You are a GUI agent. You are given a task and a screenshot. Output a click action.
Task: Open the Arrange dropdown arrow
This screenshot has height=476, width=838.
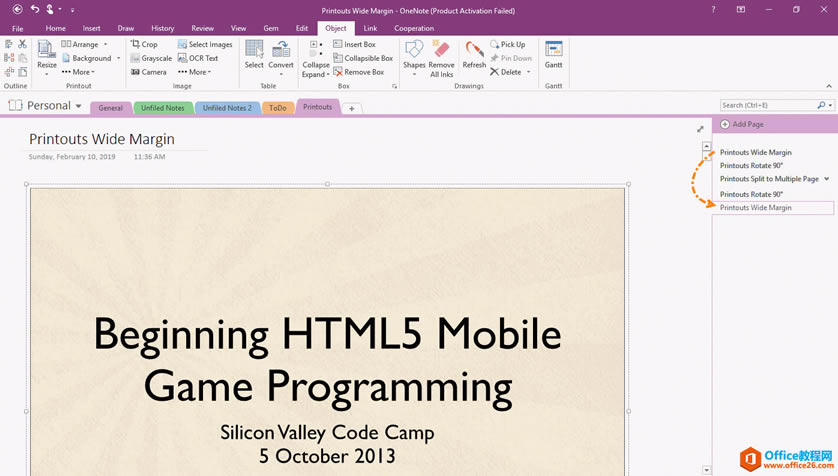tap(105, 44)
